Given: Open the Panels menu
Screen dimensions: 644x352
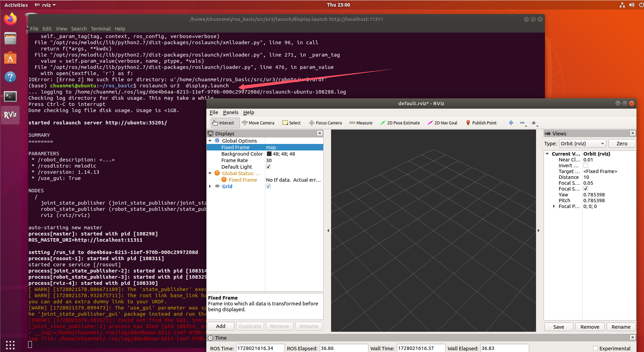Looking at the screenshot, I should tap(230, 112).
